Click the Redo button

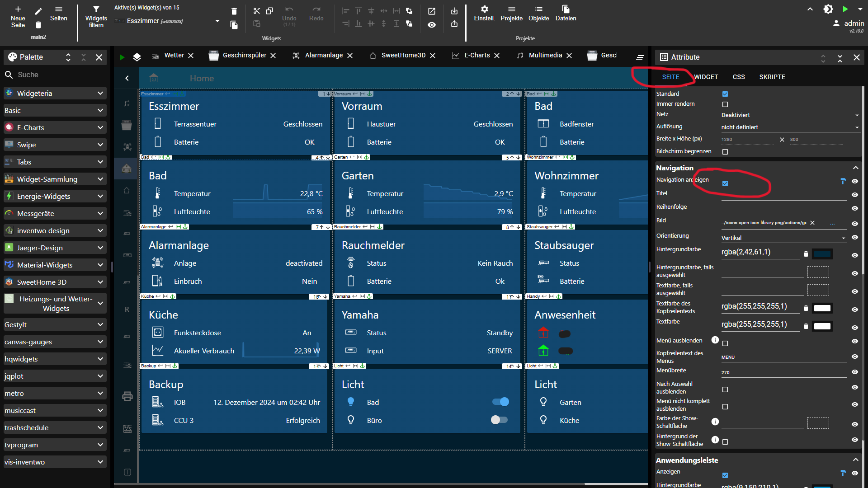coord(316,14)
